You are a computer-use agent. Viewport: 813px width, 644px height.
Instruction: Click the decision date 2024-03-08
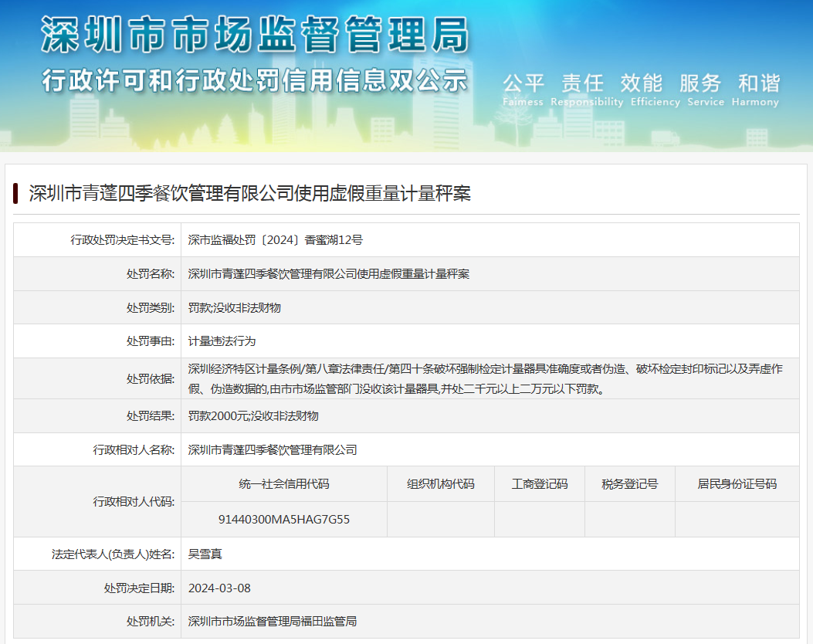pyautogui.click(x=219, y=588)
